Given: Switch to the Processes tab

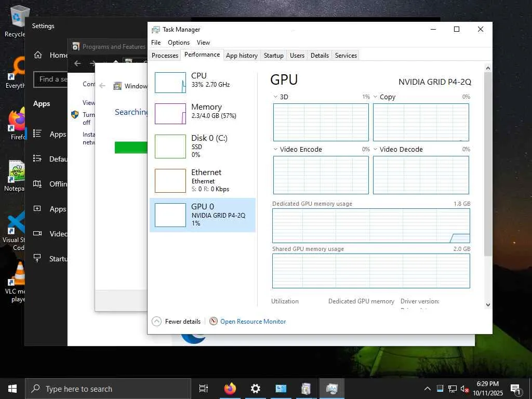Looking at the screenshot, I should (165, 55).
